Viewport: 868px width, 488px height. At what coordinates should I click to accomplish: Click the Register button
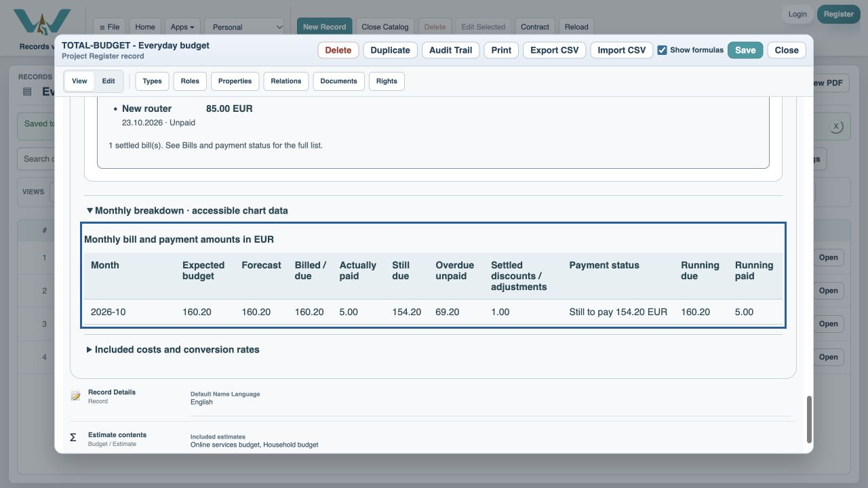[x=839, y=14]
